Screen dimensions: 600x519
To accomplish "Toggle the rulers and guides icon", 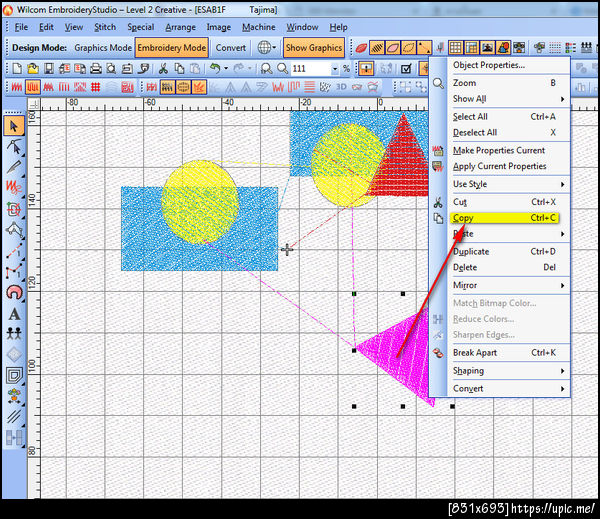I will pos(471,48).
